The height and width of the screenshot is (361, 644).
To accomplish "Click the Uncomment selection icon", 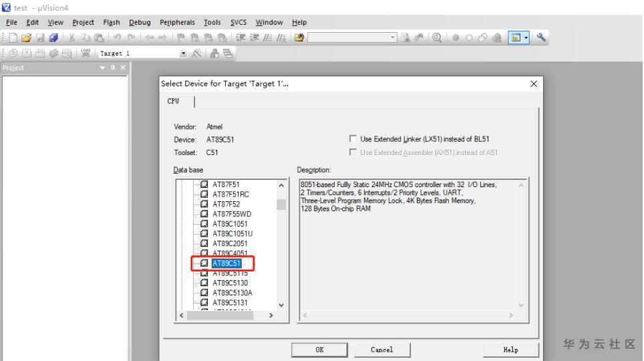I will point(281,38).
